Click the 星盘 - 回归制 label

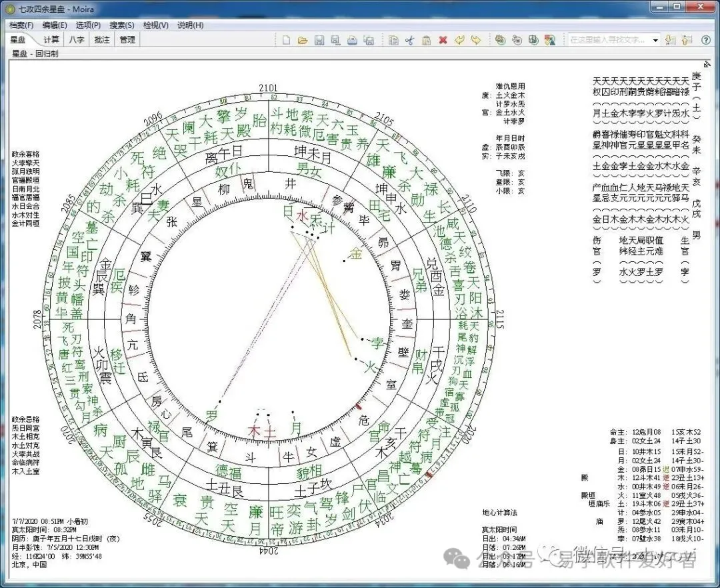(35, 54)
